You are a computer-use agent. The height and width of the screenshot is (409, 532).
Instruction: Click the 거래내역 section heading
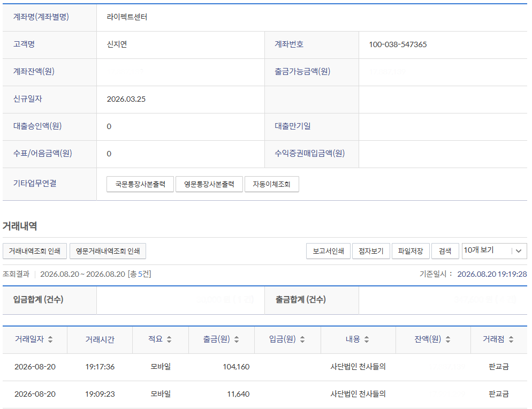pyautogui.click(x=20, y=226)
